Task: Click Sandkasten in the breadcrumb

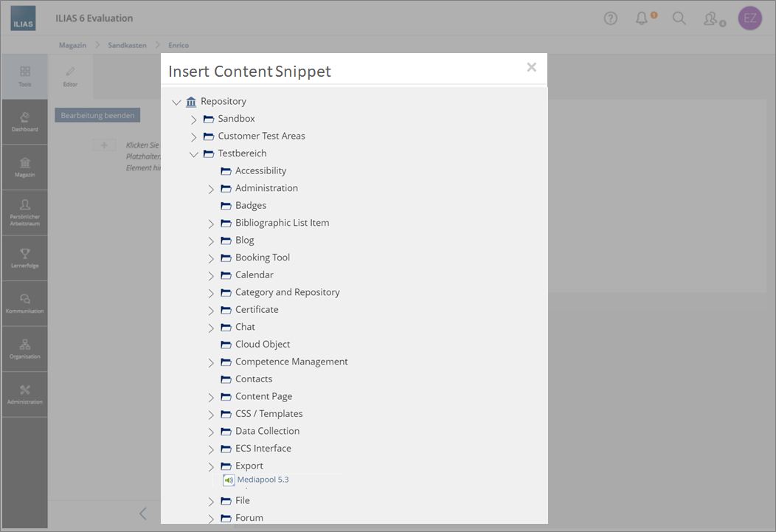Action: click(127, 45)
